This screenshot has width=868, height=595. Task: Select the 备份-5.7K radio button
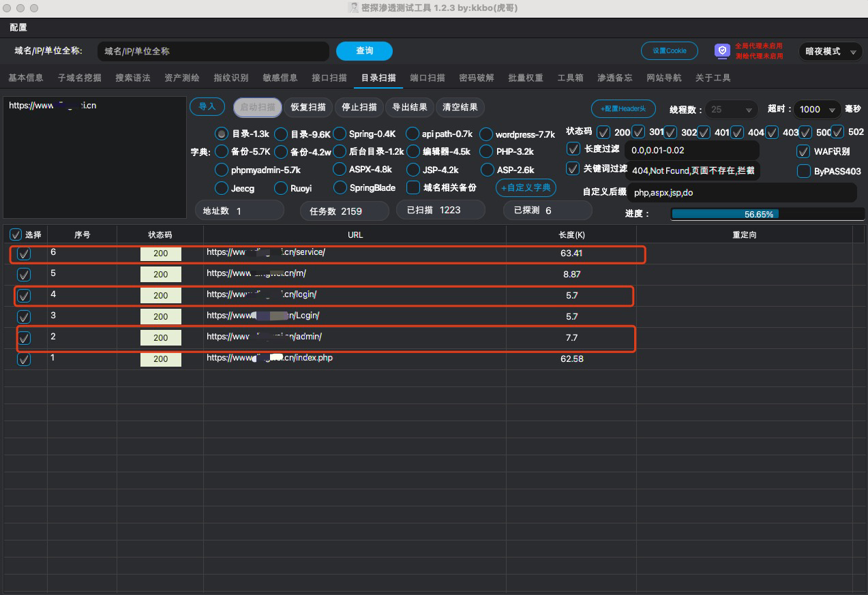click(221, 151)
